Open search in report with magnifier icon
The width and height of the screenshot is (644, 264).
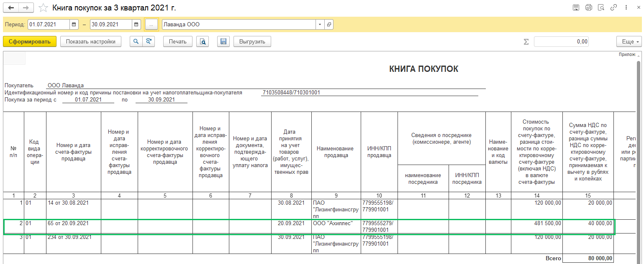click(136, 41)
